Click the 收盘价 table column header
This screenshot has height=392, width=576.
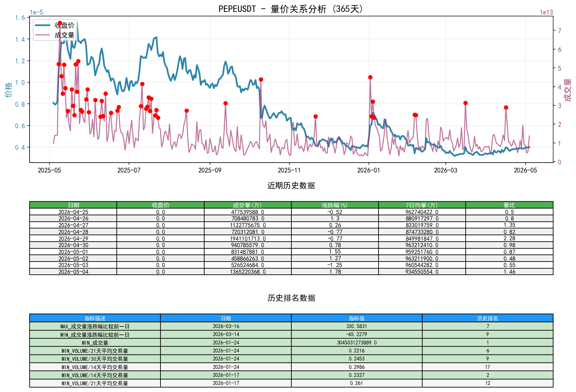160,205
